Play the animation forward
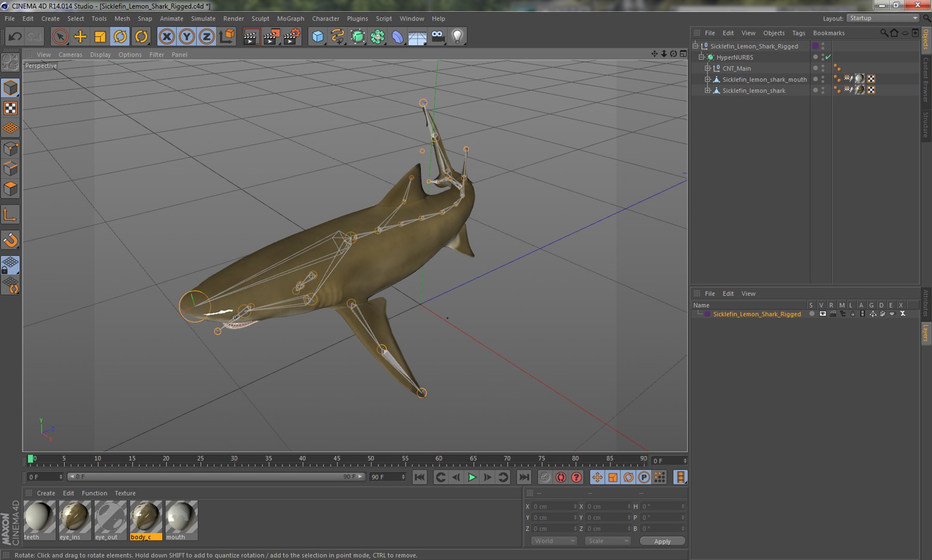This screenshot has height=560, width=932. pyautogui.click(x=472, y=477)
